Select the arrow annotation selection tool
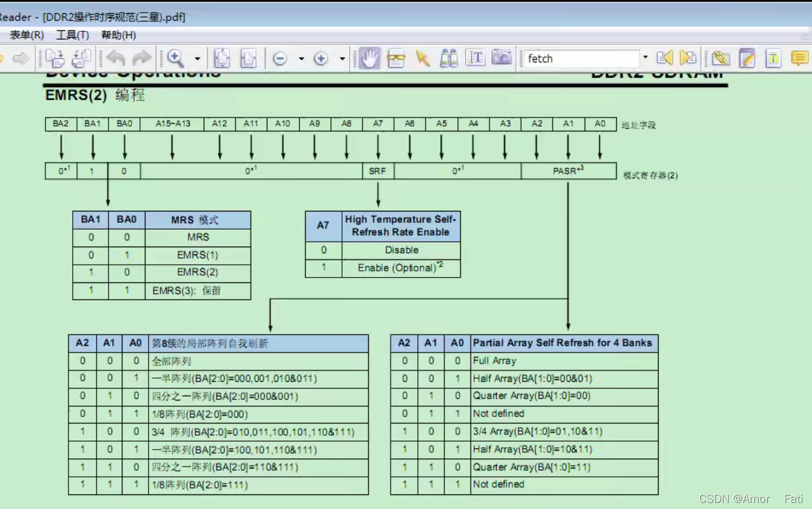Image resolution: width=812 pixels, height=509 pixels. pos(423,58)
